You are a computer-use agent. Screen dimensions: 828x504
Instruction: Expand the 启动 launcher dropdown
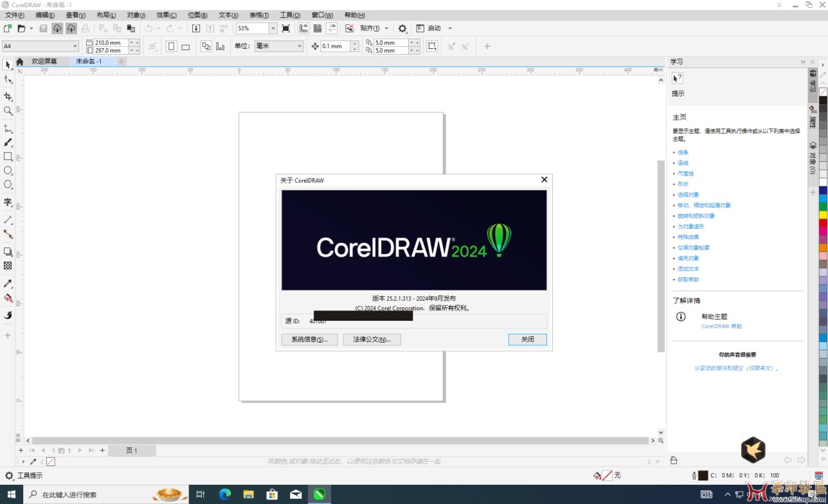click(x=450, y=28)
